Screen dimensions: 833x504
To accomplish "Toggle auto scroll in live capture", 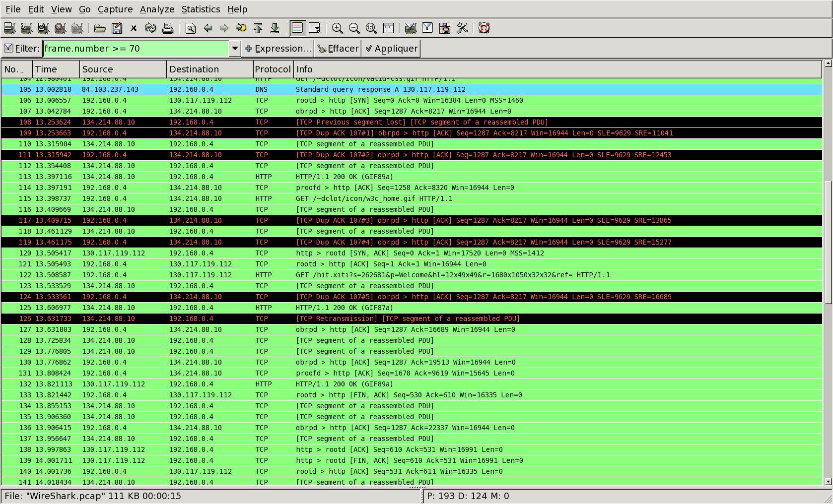I will click(x=314, y=28).
